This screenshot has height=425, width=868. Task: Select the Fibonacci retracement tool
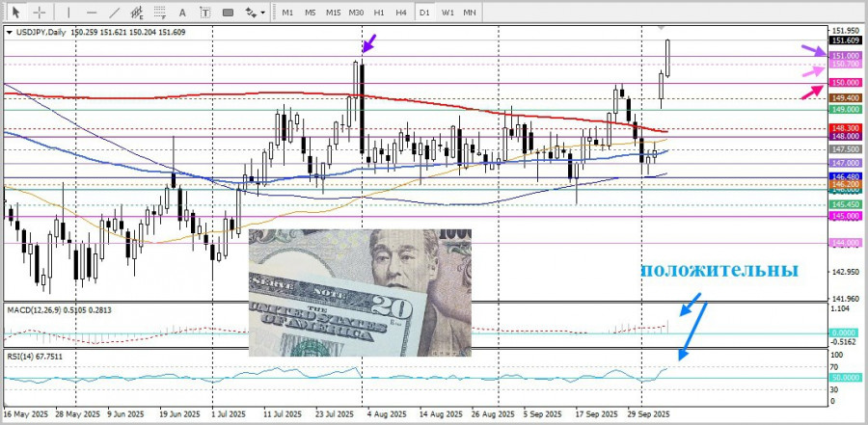[161, 13]
